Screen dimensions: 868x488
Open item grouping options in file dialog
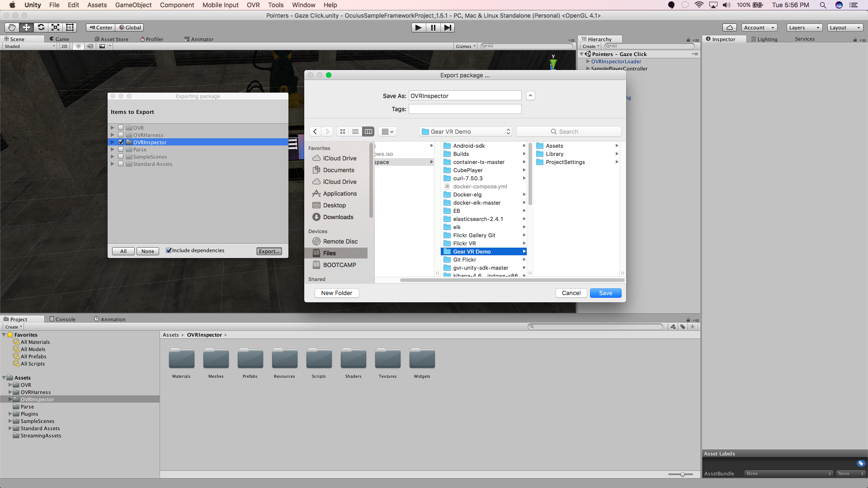387,131
